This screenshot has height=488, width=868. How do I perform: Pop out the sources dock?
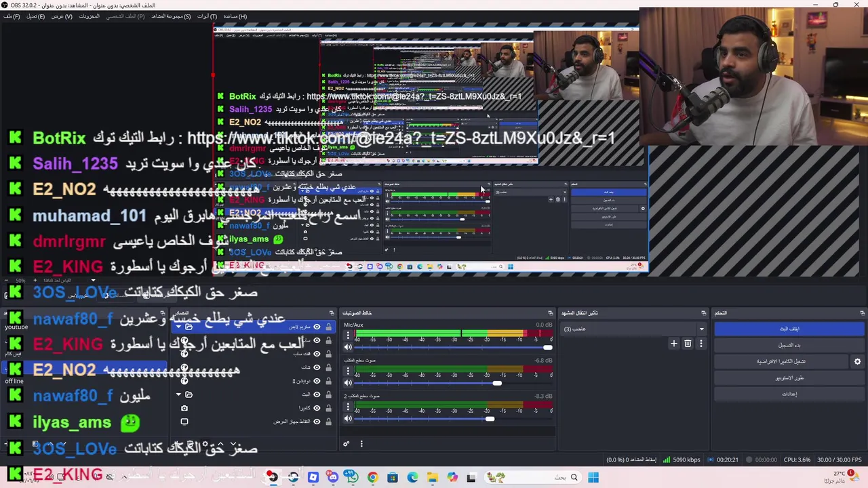tap(332, 312)
